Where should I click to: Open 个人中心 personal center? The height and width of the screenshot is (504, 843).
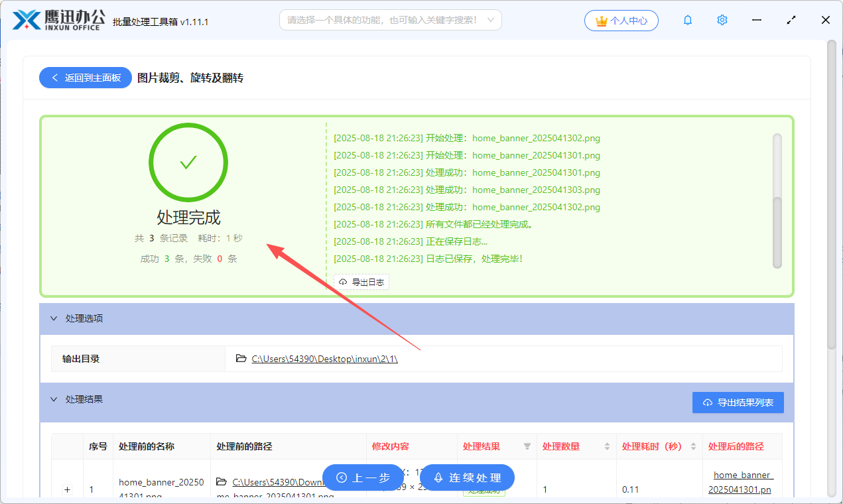coord(621,21)
